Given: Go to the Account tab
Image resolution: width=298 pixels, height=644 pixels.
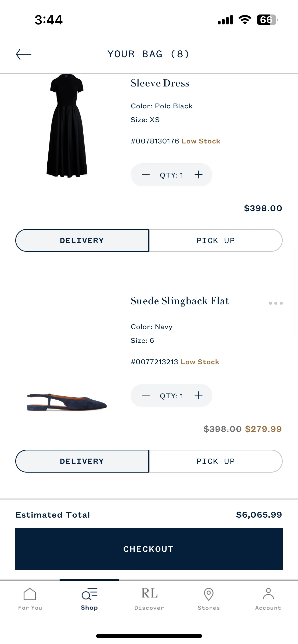Looking at the screenshot, I should point(268,599).
